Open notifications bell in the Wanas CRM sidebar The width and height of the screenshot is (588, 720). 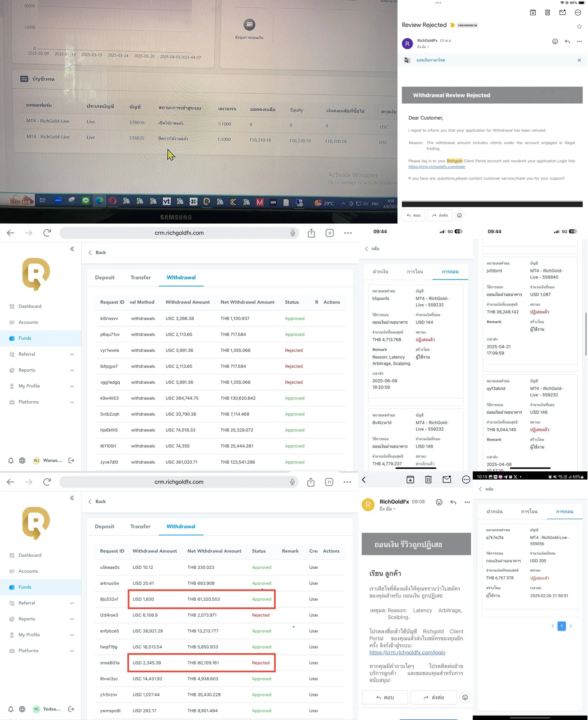coord(11,461)
